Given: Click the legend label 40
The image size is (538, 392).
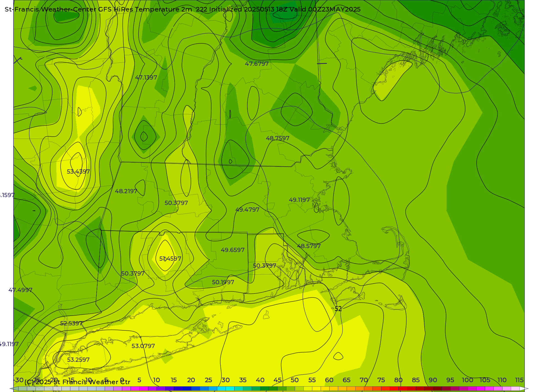Looking at the screenshot, I should pos(260,380).
